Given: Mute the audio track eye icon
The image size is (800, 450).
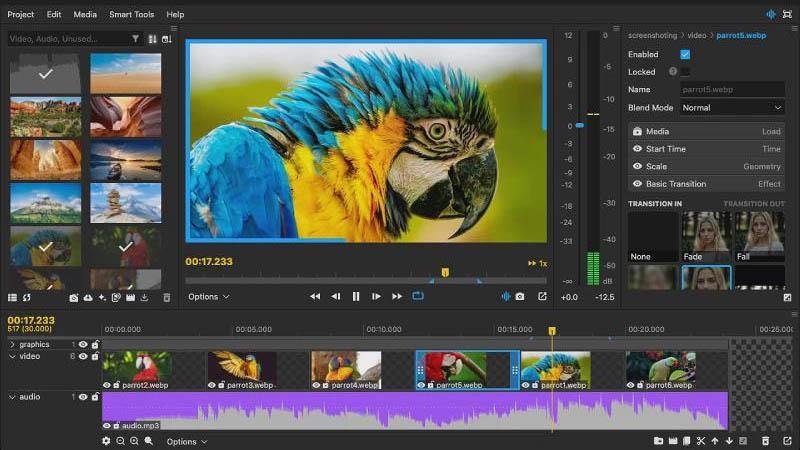Looking at the screenshot, I should coord(83,396).
